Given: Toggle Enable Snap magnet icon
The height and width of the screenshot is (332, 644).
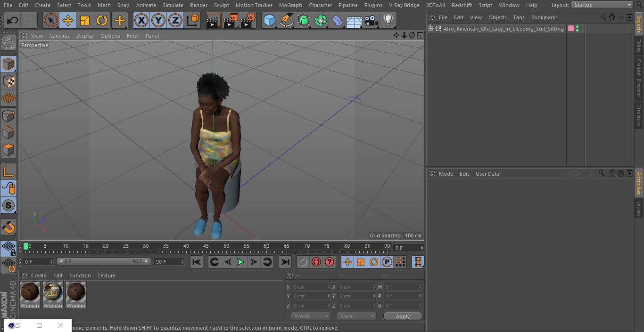Looking at the screenshot, I should (x=8, y=227).
